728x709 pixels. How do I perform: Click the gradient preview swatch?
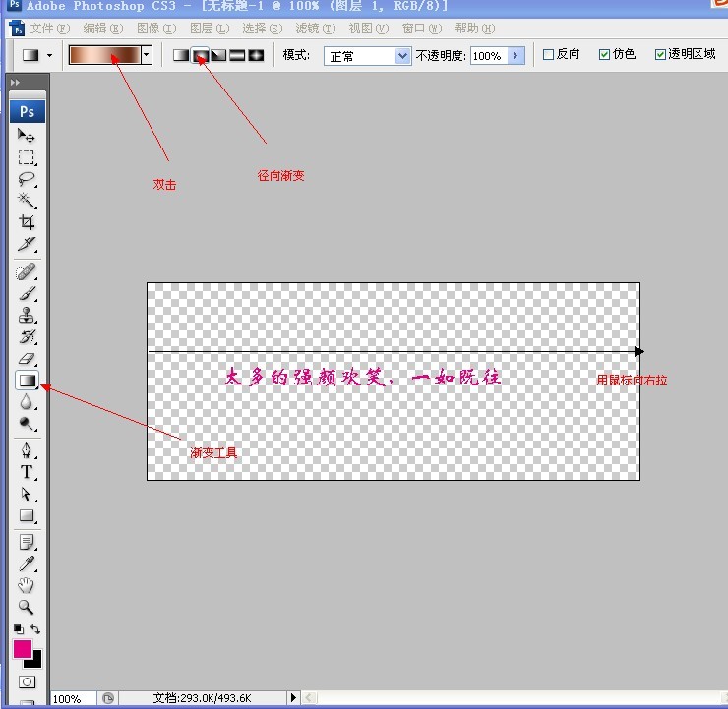pos(105,55)
